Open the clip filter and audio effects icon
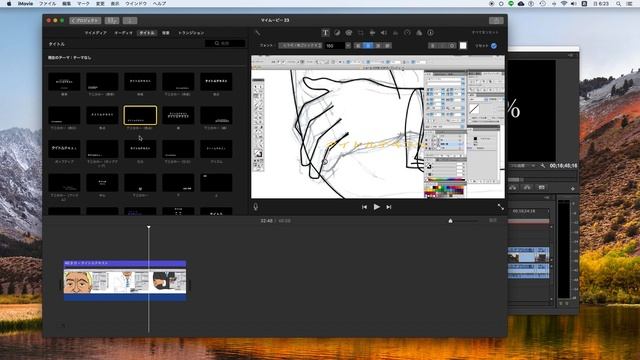The image size is (640, 360). [x=419, y=33]
